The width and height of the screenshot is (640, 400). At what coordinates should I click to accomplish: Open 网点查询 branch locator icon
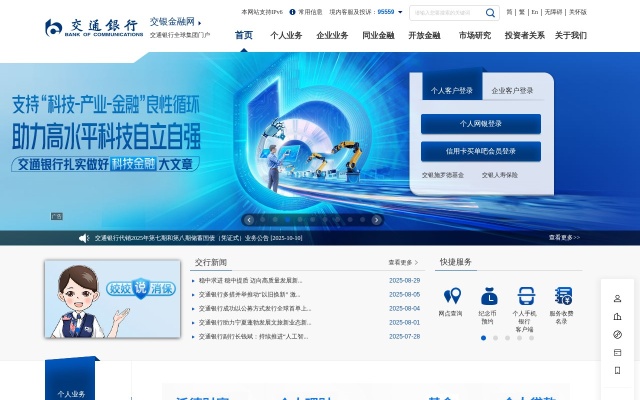(452, 296)
